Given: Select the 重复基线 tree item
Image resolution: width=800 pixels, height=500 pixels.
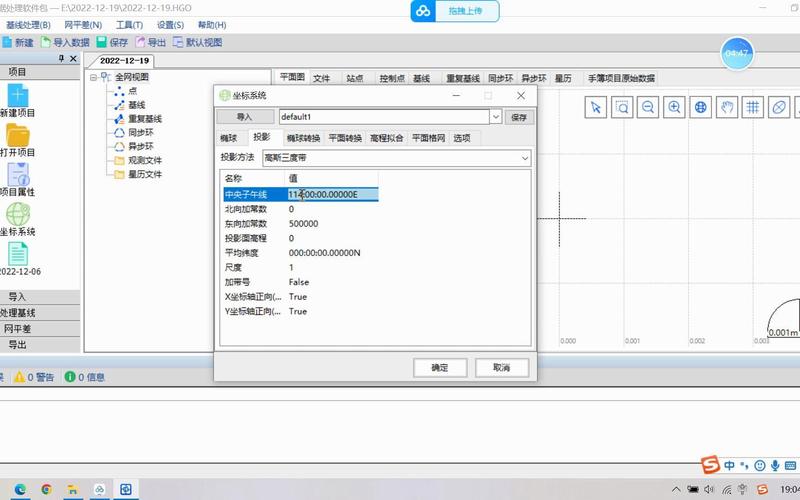Looking at the screenshot, I should [x=145, y=119].
